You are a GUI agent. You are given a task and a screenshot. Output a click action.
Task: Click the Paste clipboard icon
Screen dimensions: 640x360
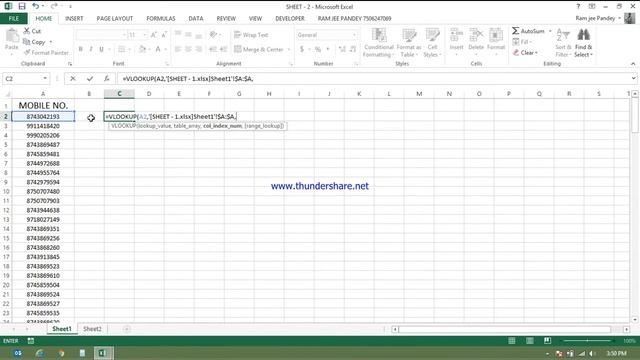12,36
